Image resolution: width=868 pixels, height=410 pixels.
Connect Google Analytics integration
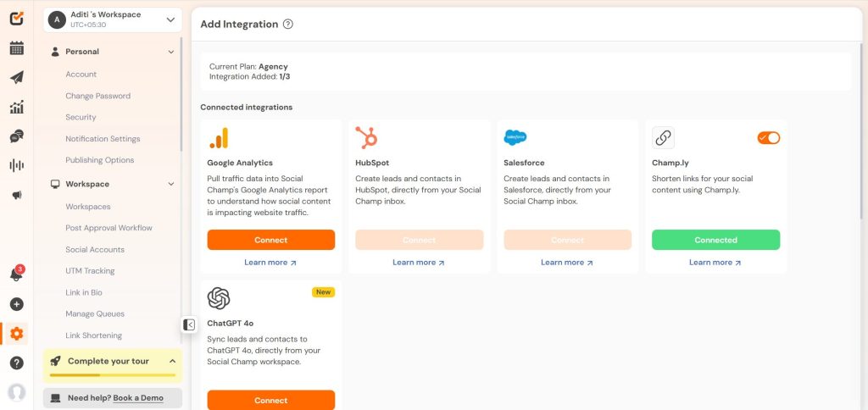coord(271,240)
